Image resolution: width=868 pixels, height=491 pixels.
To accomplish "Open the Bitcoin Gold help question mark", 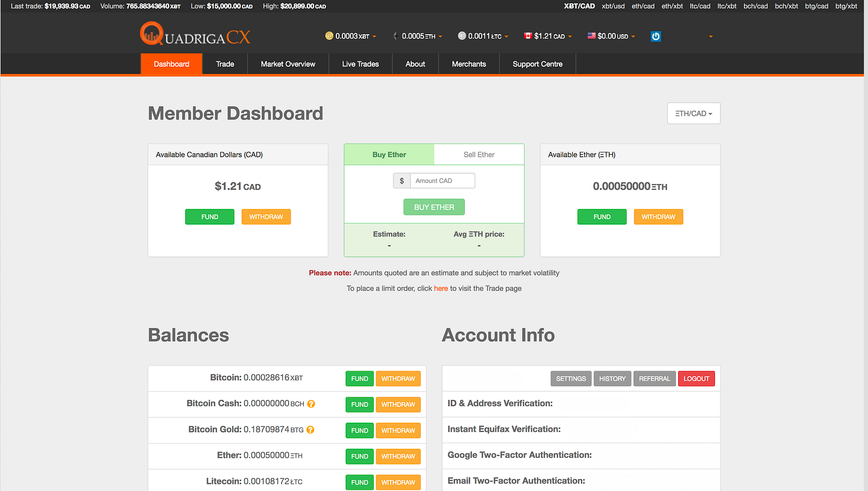I will (310, 430).
